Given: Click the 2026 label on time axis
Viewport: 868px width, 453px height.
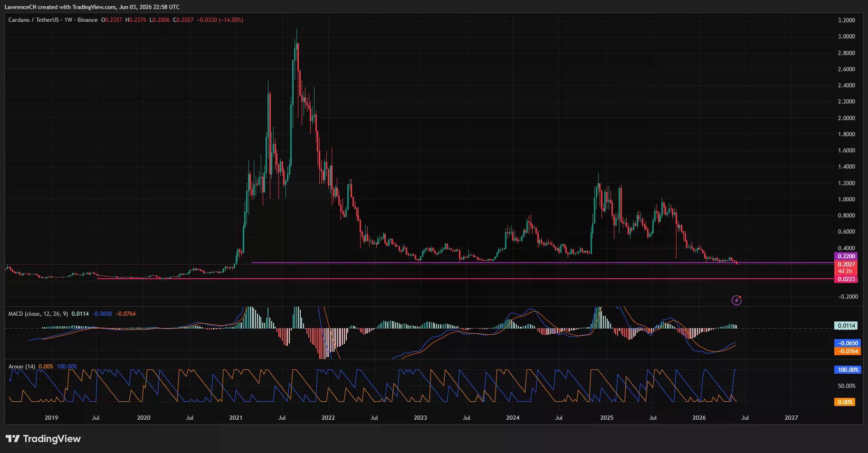Looking at the screenshot, I should pos(699,418).
